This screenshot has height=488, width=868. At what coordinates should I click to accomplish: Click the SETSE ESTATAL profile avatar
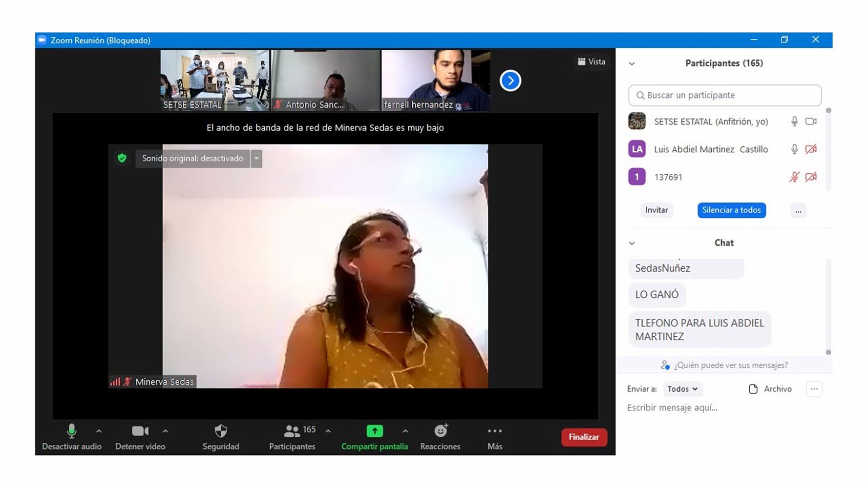pos(637,121)
